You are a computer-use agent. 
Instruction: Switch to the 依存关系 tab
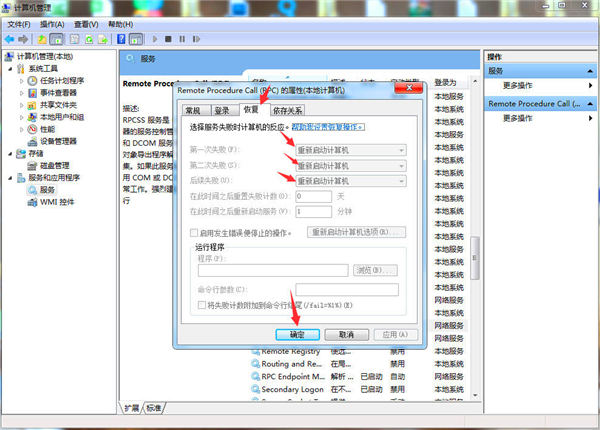click(x=289, y=110)
